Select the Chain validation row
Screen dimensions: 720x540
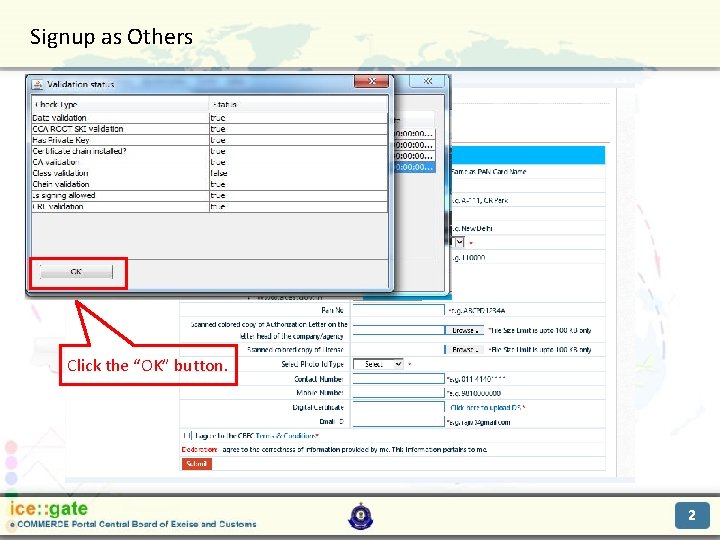pos(209,184)
